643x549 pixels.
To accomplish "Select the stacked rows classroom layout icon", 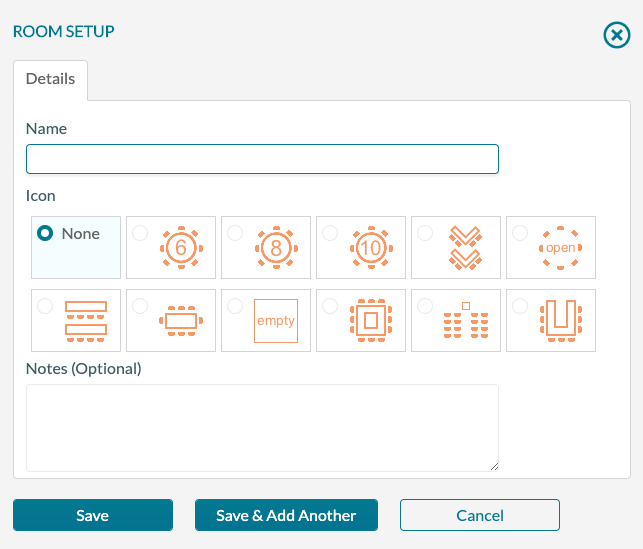I will tap(86, 320).
